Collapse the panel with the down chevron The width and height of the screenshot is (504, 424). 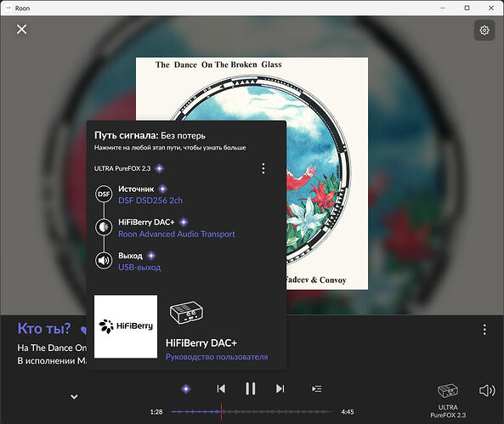coord(74,397)
